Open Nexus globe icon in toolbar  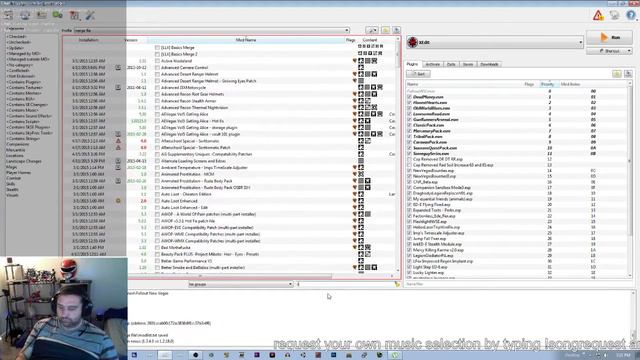click(25, 15)
